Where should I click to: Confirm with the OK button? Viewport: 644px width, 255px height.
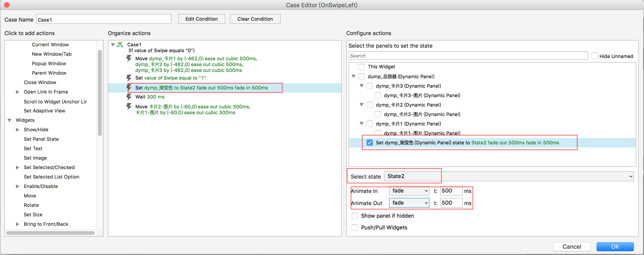(615, 246)
